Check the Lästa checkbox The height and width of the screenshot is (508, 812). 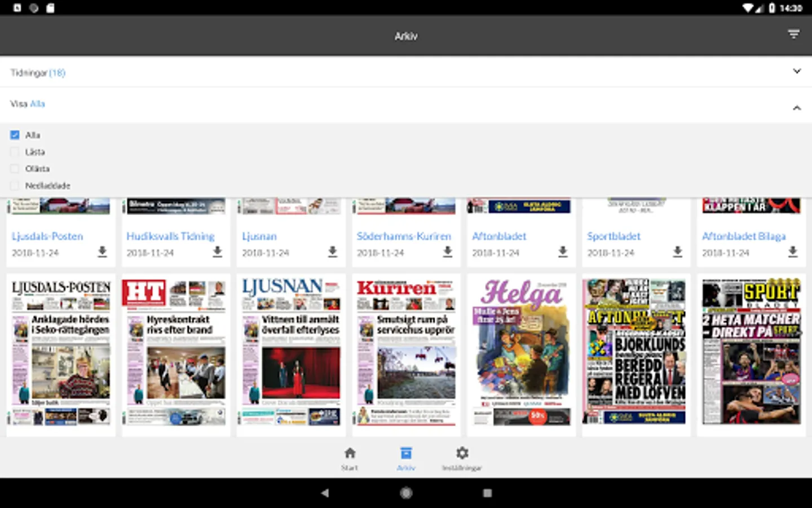click(15, 152)
